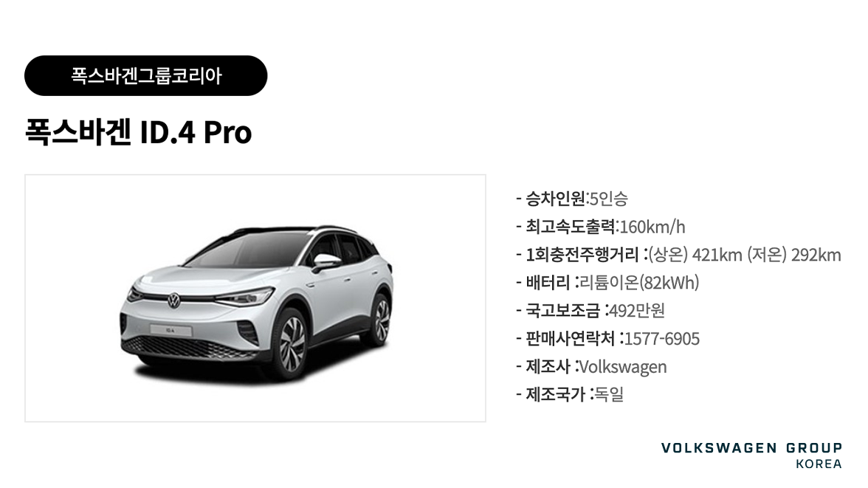
Task: Click the 1회충전주행거리 421km range line
Action: coord(679,255)
